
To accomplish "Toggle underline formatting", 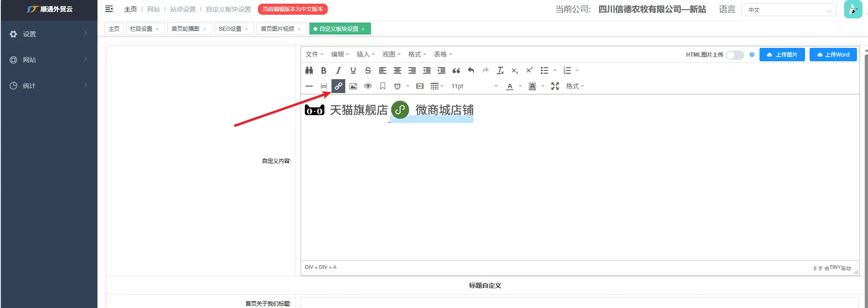I will [353, 70].
